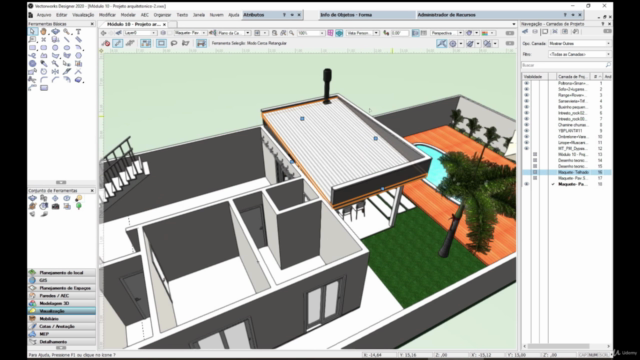Toggle visibility eye of Bueinho pequeno layer
The width and height of the screenshot is (640, 360).
click(526, 107)
